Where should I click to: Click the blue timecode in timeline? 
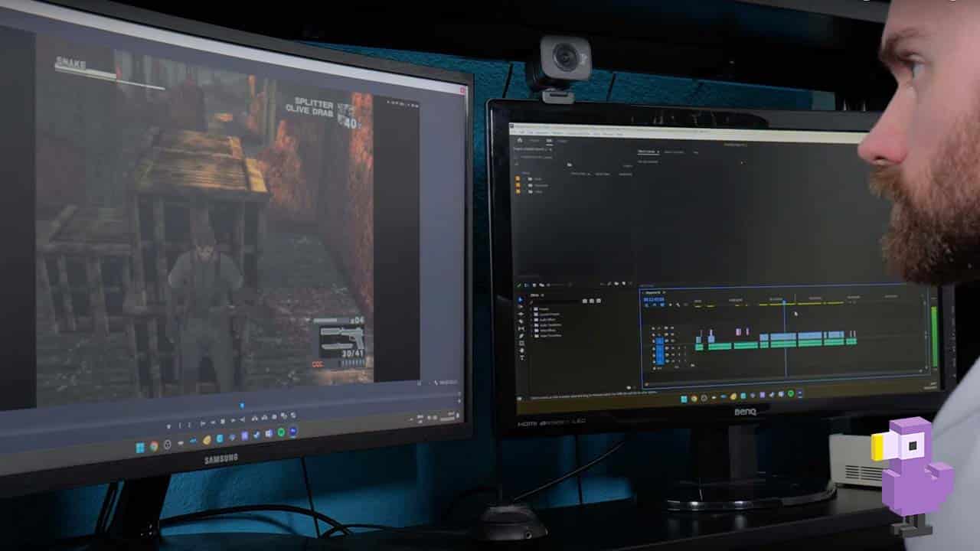pos(654,299)
